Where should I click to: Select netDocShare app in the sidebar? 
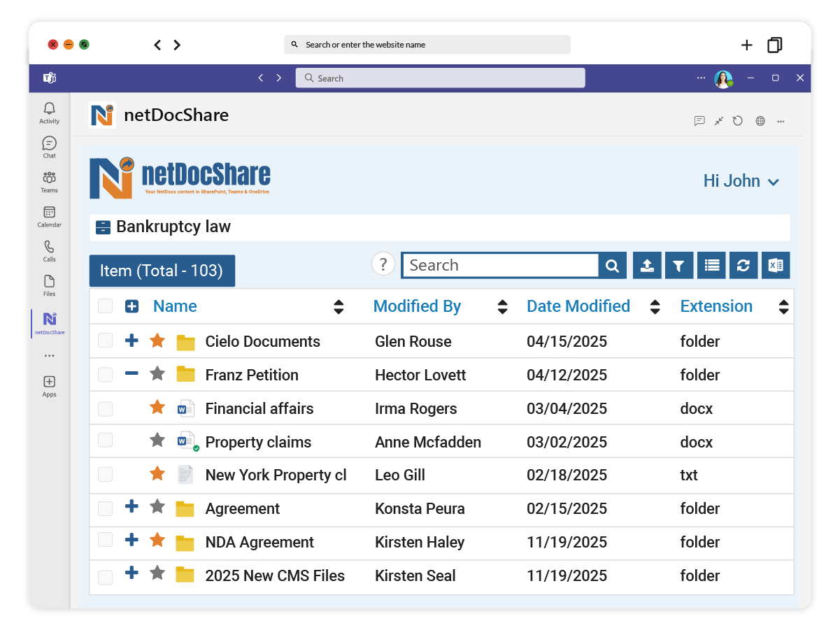pyautogui.click(x=49, y=323)
